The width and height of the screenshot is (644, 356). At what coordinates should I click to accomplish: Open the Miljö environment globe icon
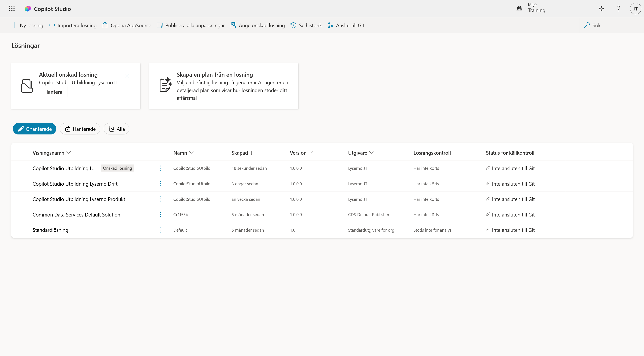point(519,8)
